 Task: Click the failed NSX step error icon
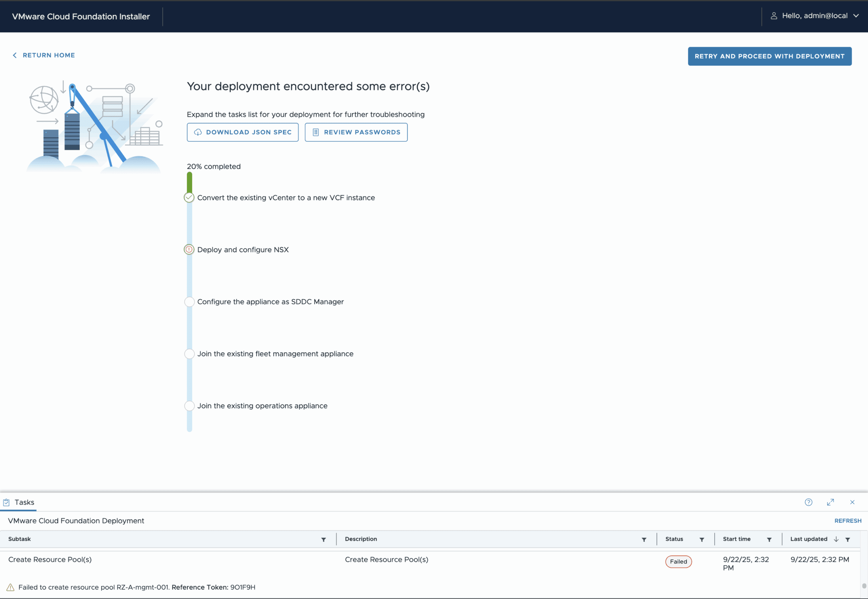[x=189, y=250]
